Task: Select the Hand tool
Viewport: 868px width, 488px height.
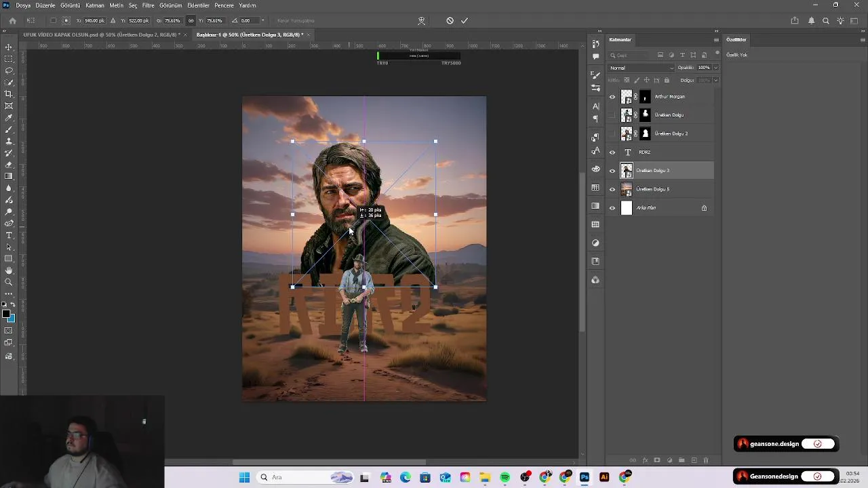Action: click(9, 270)
